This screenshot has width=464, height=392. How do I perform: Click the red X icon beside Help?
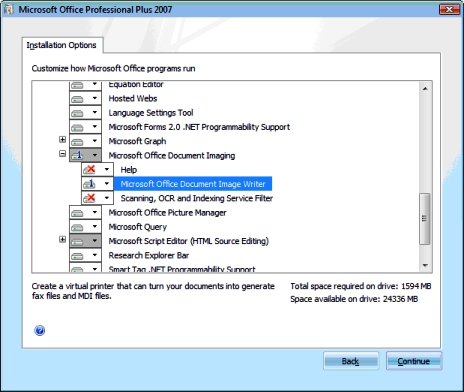[x=90, y=170]
